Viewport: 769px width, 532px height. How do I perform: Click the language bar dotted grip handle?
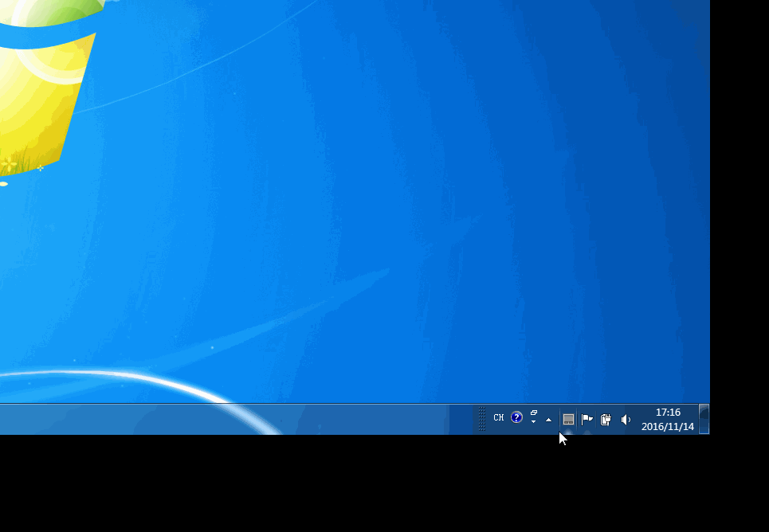pos(482,419)
